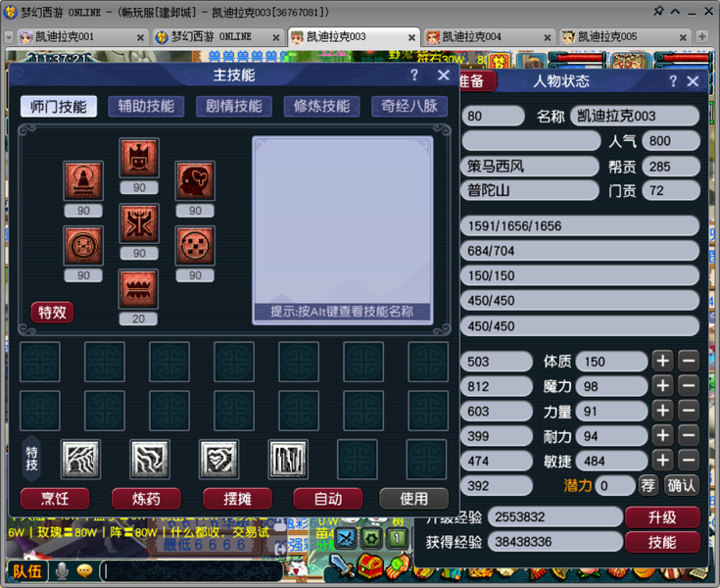Click the chat bubble emoticon icon
Image resolution: width=720 pixels, height=588 pixels.
[x=84, y=571]
